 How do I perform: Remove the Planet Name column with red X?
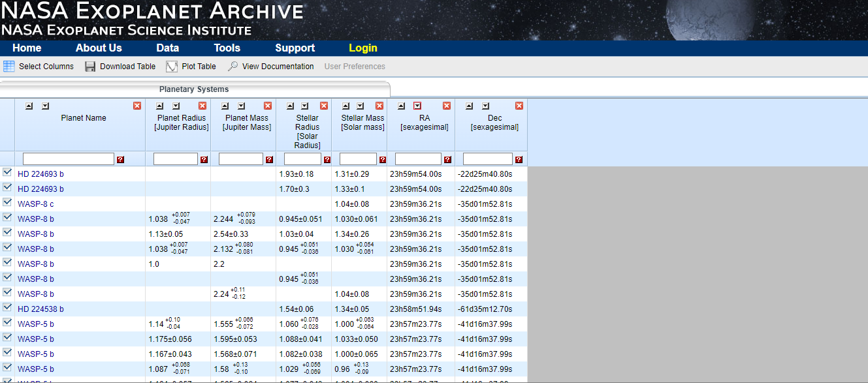pos(137,106)
